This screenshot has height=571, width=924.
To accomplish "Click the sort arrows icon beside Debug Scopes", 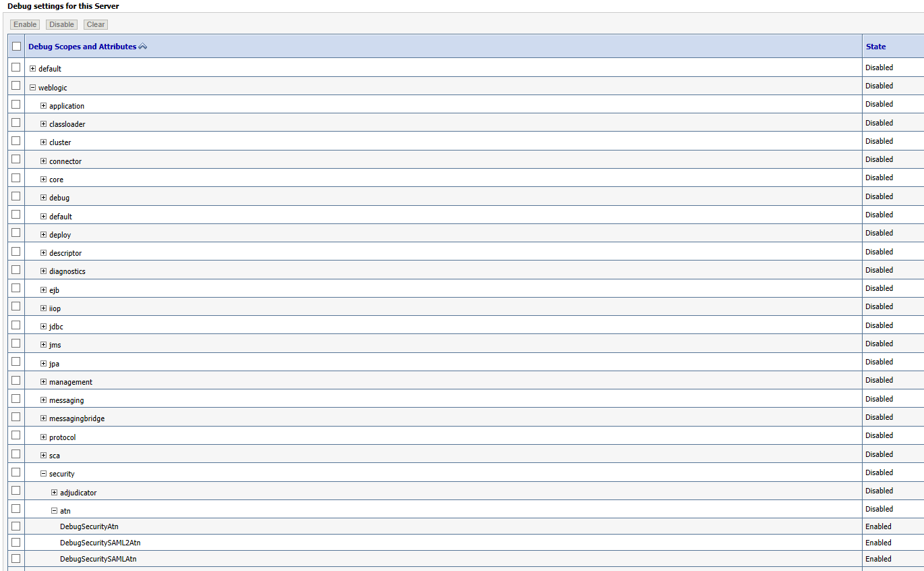I will (x=142, y=47).
